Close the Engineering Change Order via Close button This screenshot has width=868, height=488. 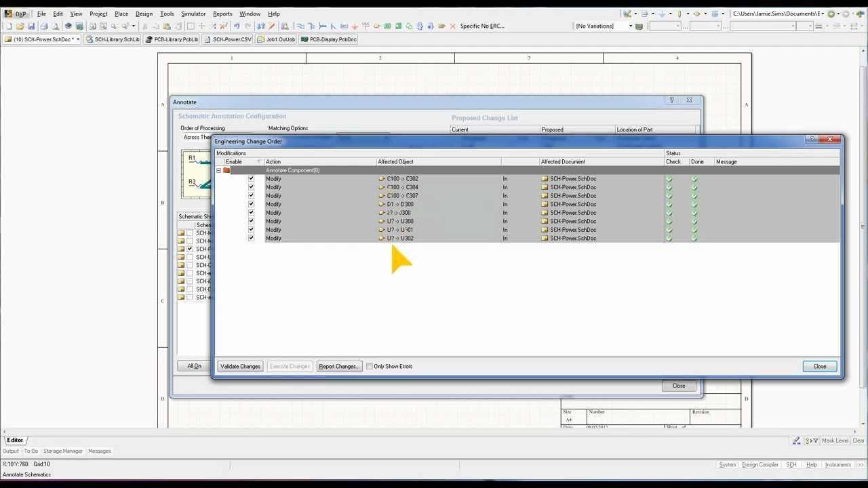click(x=820, y=367)
